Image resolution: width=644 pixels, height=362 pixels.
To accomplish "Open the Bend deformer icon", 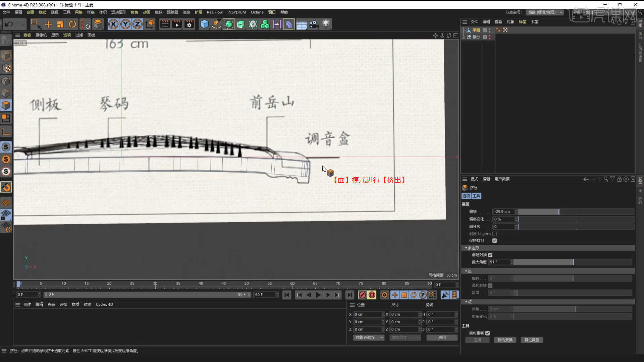I will tap(289, 24).
